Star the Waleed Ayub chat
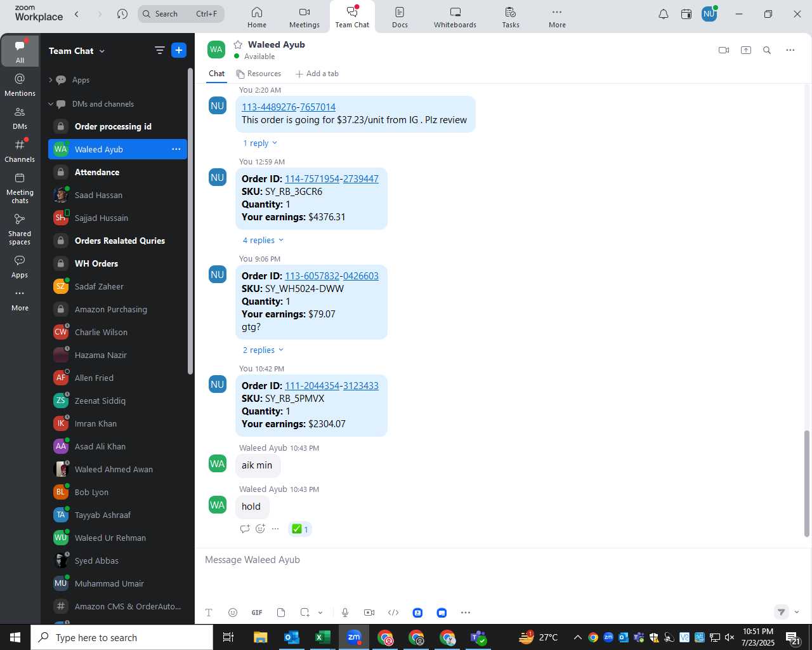The height and width of the screenshot is (650, 812). coord(238,44)
